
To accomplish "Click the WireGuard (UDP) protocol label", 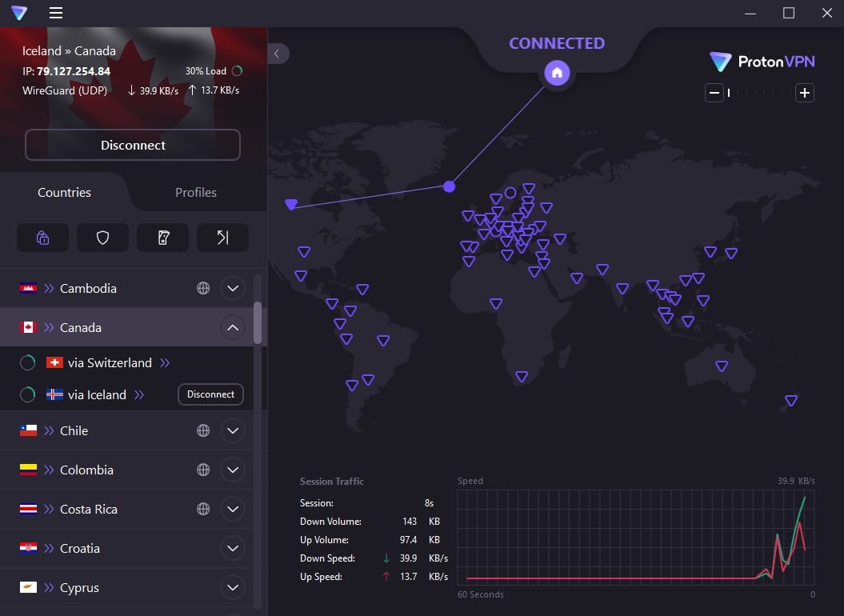I will [x=65, y=90].
